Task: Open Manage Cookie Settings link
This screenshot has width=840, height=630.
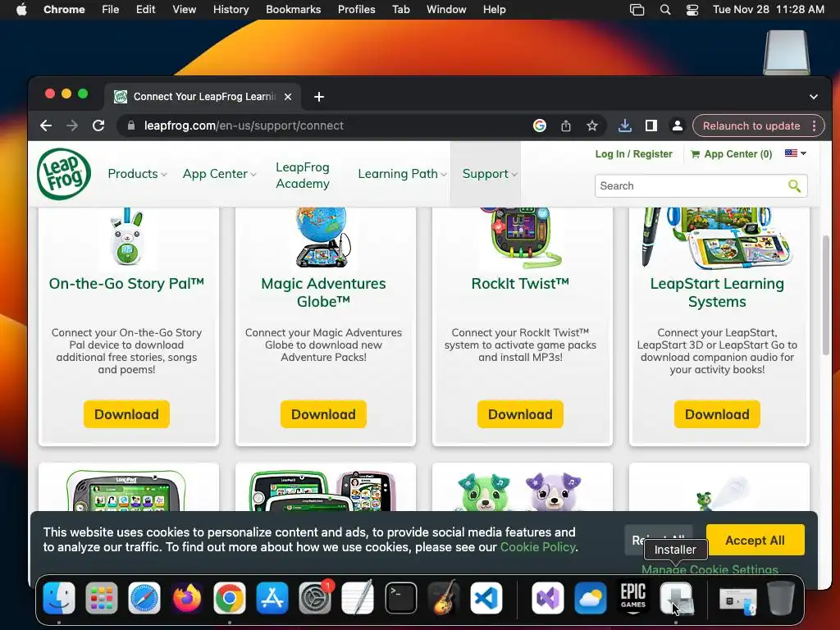Action: (x=710, y=569)
